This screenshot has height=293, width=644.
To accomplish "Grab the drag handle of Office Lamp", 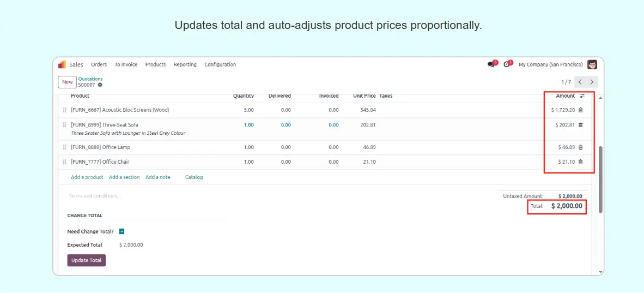I will (65, 147).
